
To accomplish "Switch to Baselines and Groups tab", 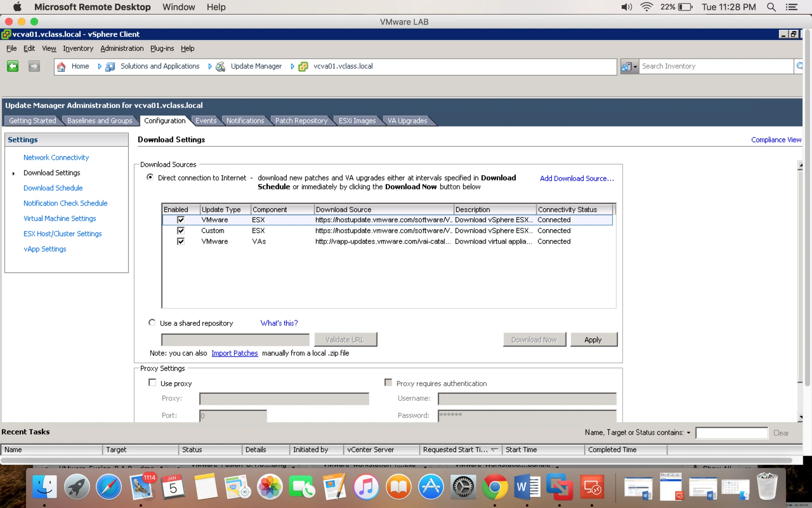I will (x=100, y=121).
